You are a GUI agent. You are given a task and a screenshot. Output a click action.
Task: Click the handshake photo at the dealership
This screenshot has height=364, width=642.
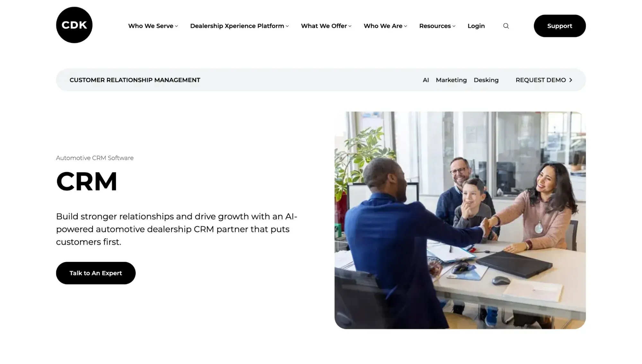click(460, 220)
